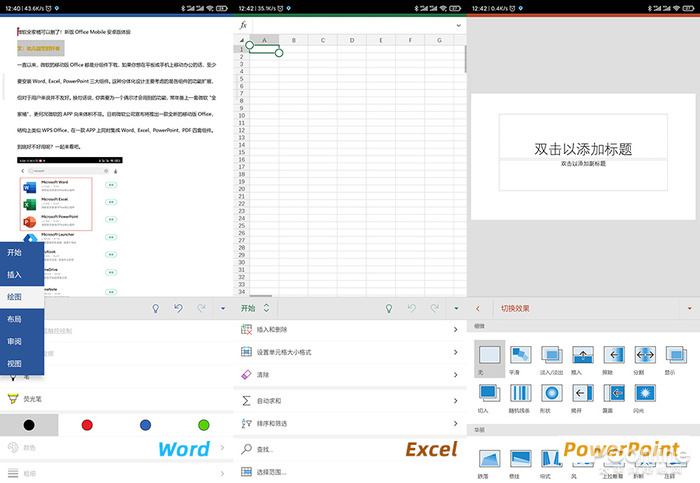This screenshot has width=700, height=483.
Task: Select column F header in Excel
Action: 410,40
